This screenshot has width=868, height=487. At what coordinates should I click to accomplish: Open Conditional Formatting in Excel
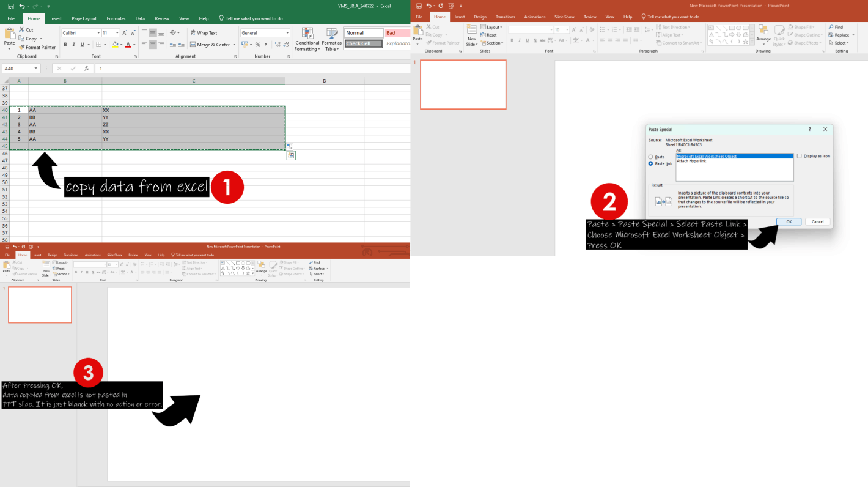pyautogui.click(x=307, y=39)
